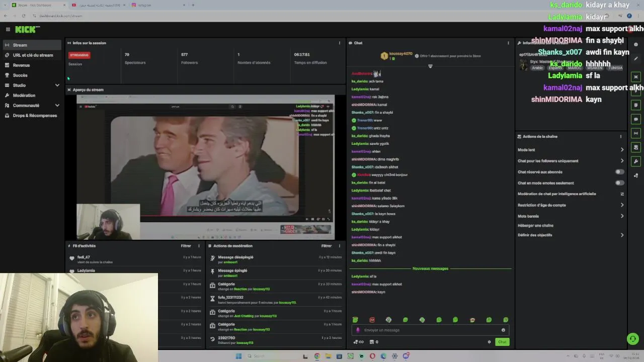The image size is (644, 362).
Task: Click the Nouveaux messages divider link
Action: tap(430, 269)
